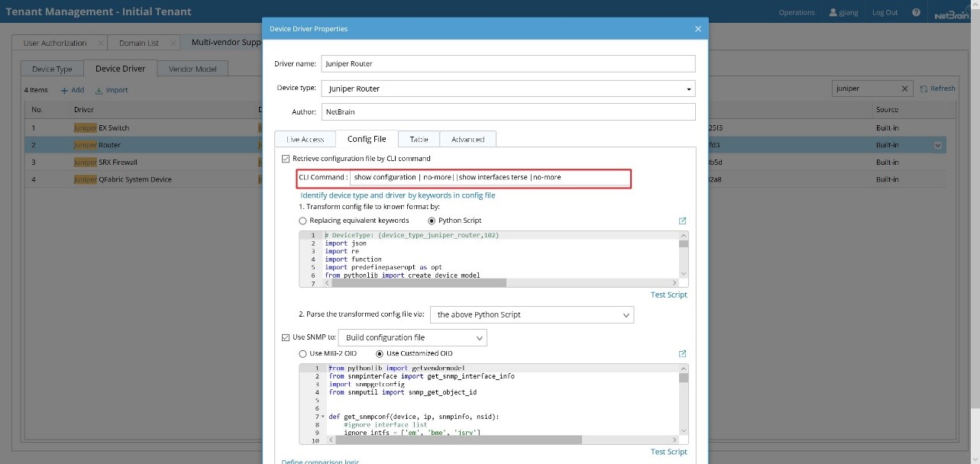This screenshot has height=464, width=980.
Task: Click the NetBrain logo
Action: point(953,13)
